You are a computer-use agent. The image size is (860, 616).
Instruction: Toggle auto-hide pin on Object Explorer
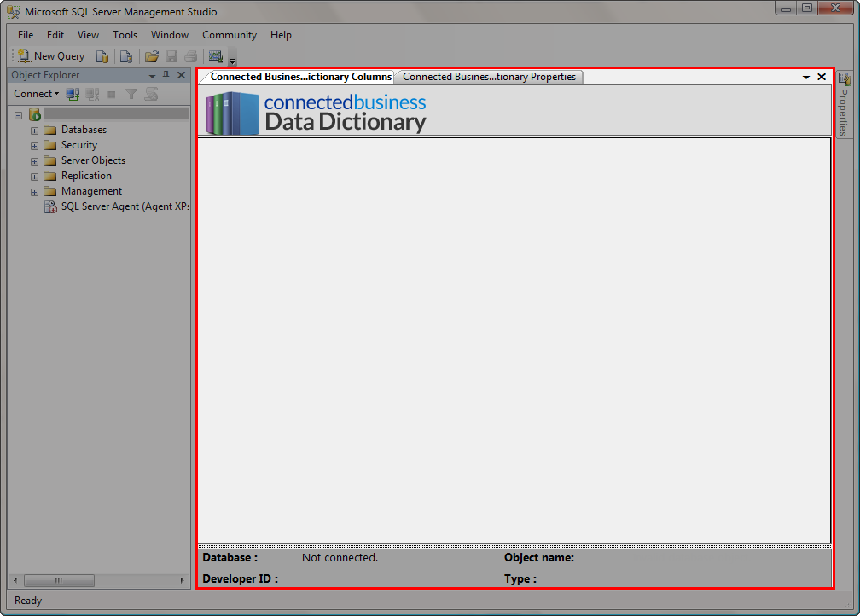pyautogui.click(x=166, y=75)
